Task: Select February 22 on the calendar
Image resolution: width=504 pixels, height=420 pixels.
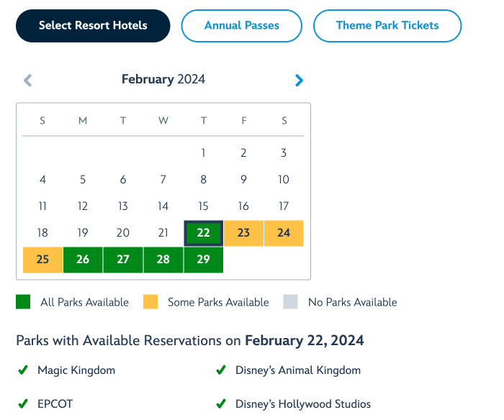Action: tap(203, 233)
